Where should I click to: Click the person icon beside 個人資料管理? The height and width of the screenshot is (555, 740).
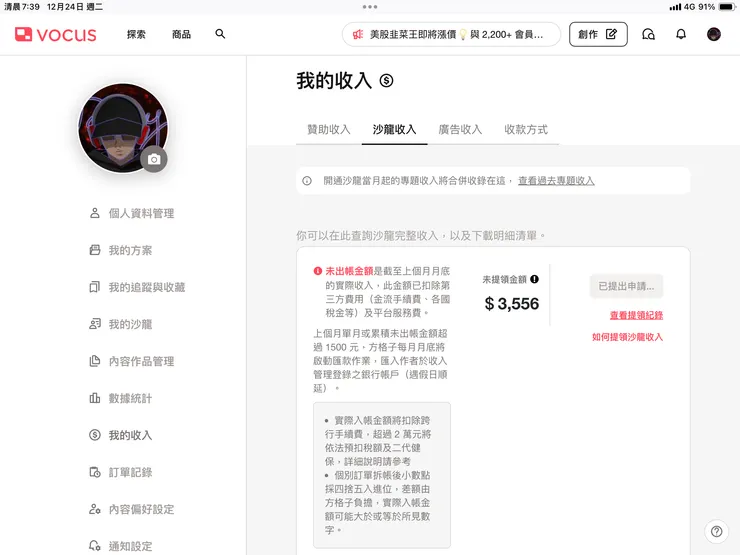95,213
